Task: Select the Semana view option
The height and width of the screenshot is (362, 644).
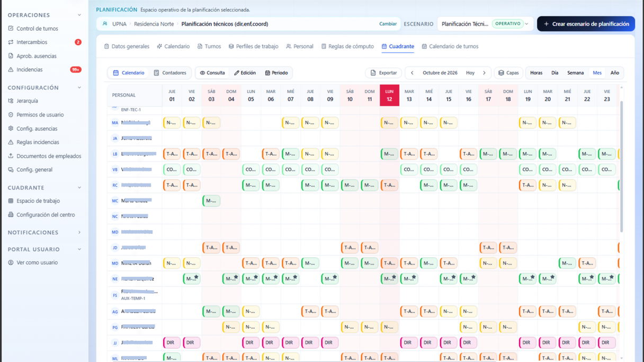Action: point(575,73)
